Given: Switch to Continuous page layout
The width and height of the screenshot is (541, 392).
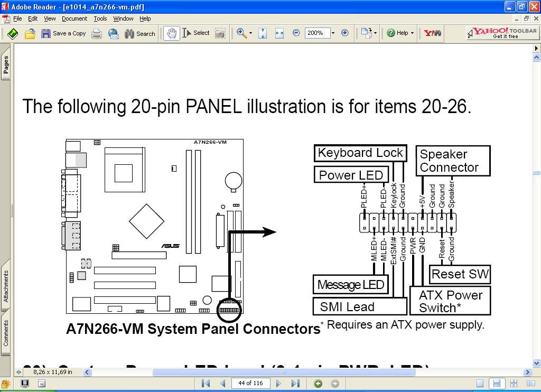Looking at the screenshot, I should [497, 384].
